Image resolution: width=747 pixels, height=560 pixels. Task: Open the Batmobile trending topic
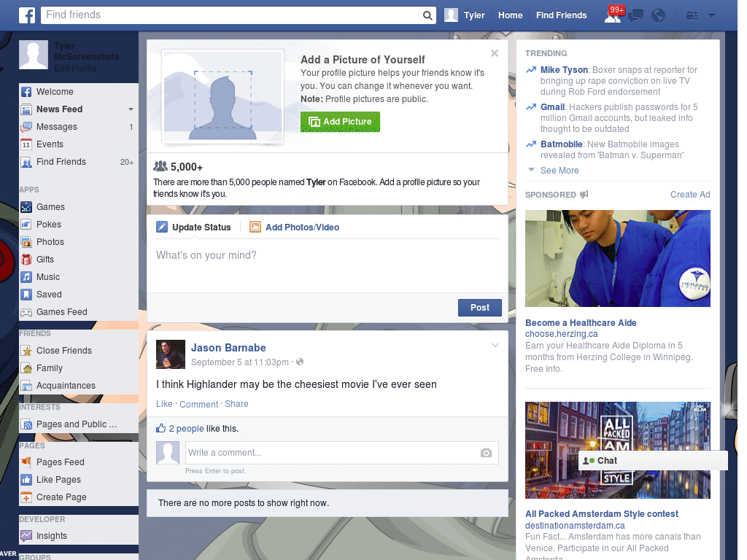pos(561,144)
